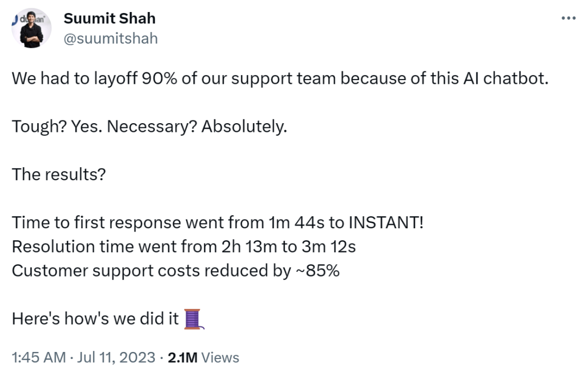Select the 'Tough? Yes. Necessary? Absolutely.' line
Image resolution: width=588 pixels, height=371 pixels.
pyautogui.click(x=149, y=126)
